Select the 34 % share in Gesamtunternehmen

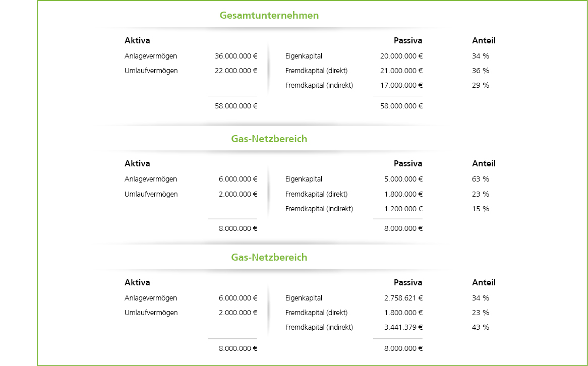[x=481, y=56]
